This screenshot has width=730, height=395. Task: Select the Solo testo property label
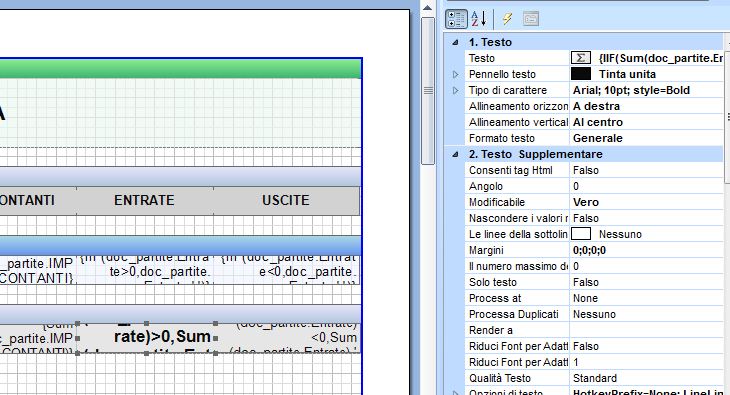pos(493,282)
